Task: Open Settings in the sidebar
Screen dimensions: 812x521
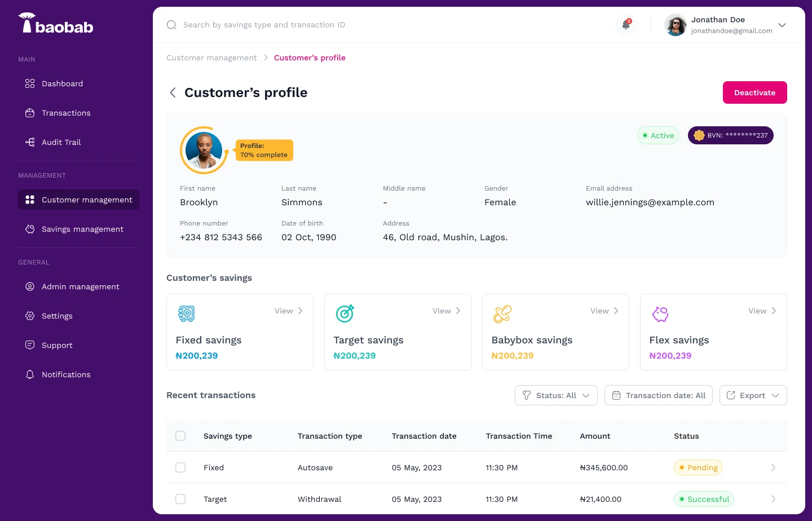Action: tap(78, 316)
